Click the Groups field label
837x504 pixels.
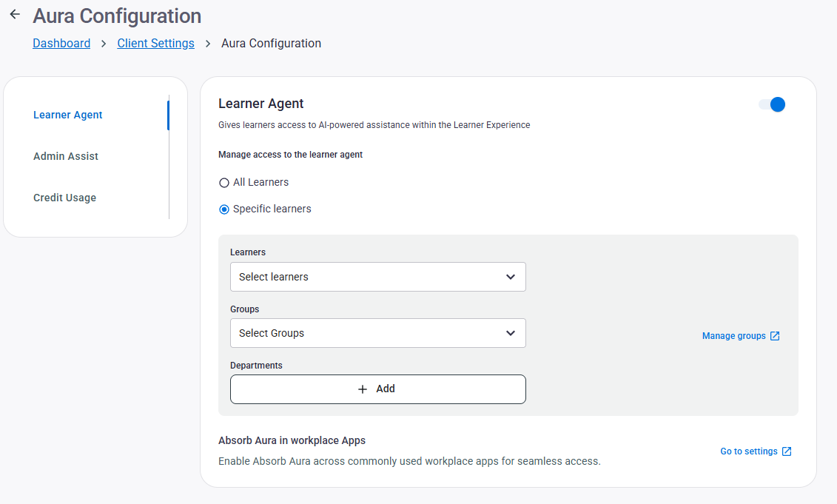tap(244, 309)
